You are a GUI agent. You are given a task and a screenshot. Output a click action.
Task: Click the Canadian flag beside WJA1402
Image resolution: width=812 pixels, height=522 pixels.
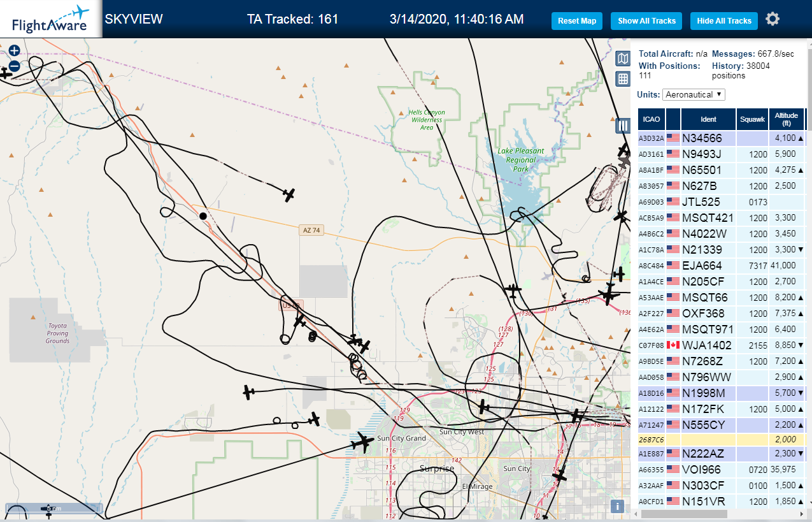coord(673,345)
